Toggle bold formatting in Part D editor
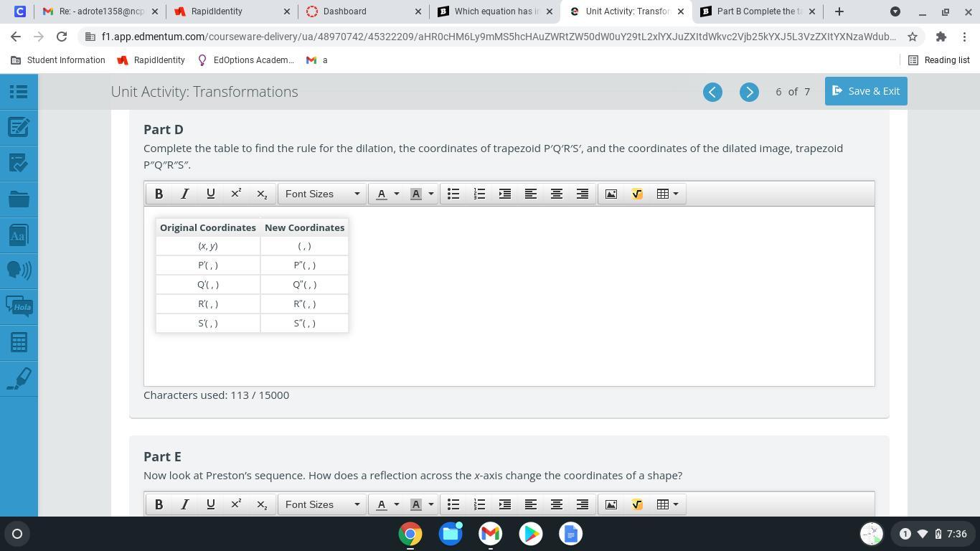Screen dimensions: 980x551 159,194
